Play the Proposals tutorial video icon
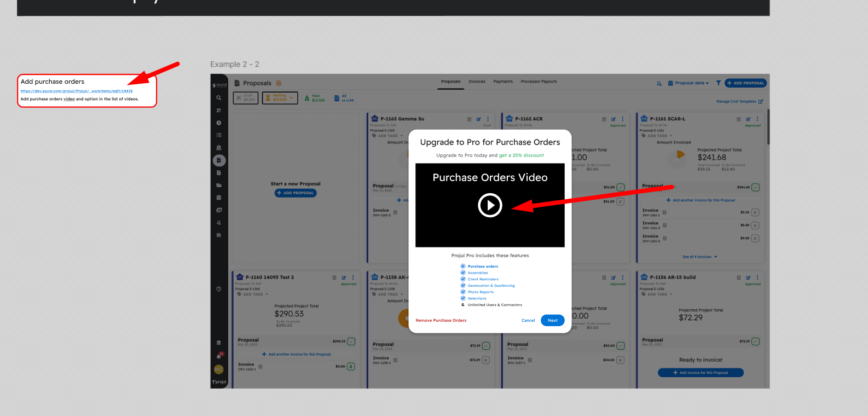 (x=279, y=83)
